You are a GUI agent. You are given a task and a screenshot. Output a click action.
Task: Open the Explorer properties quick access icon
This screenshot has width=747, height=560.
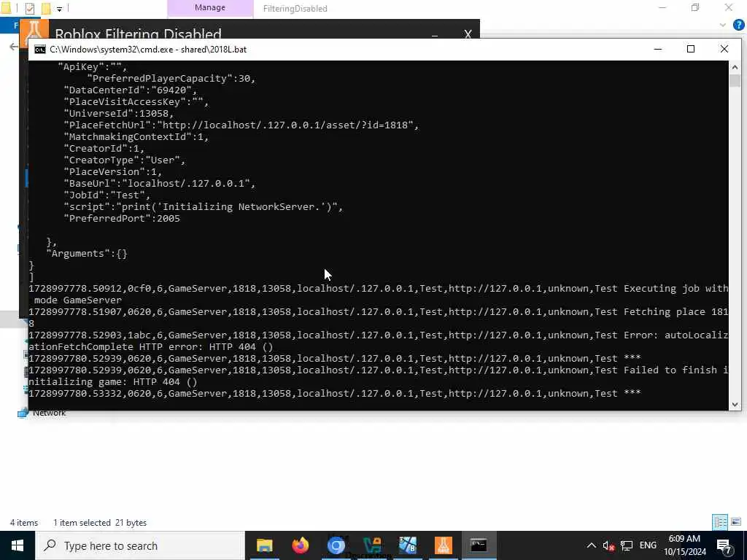click(x=29, y=8)
